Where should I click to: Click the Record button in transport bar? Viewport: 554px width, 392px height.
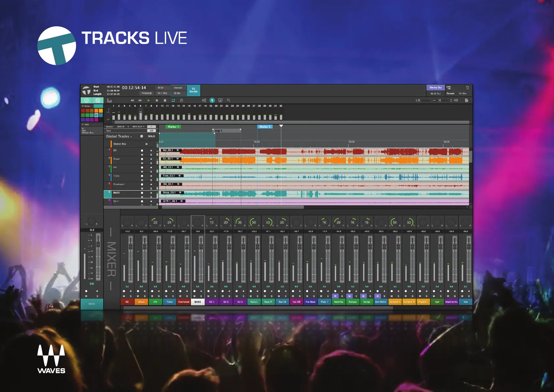click(157, 100)
